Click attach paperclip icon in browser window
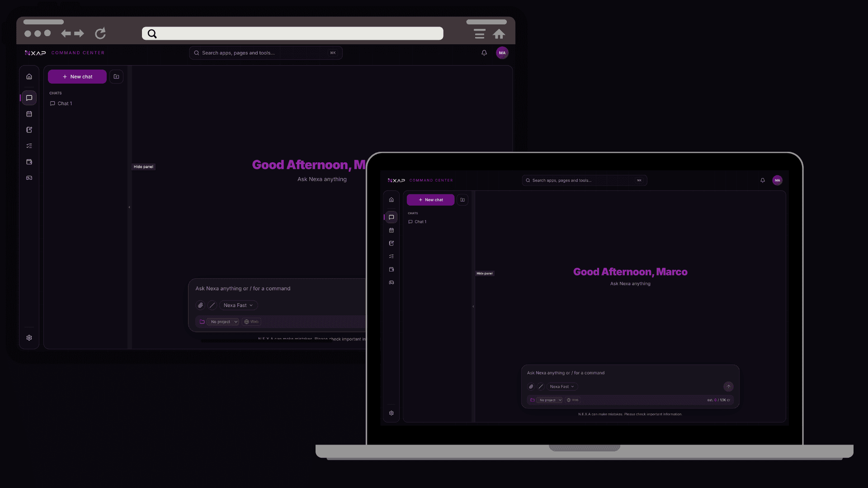868x488 pixels. [200, 305]
